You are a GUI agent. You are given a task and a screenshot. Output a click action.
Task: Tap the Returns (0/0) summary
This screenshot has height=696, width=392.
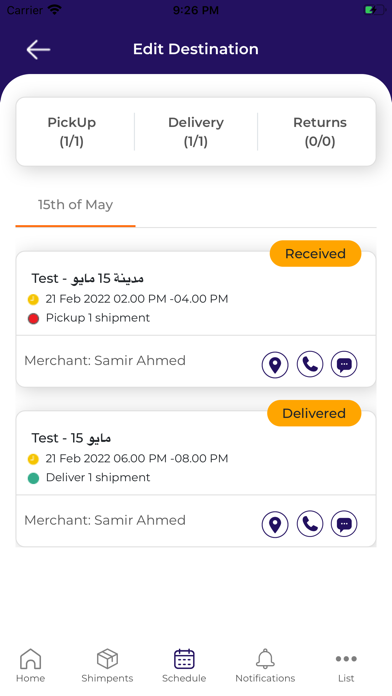point(320,132)
